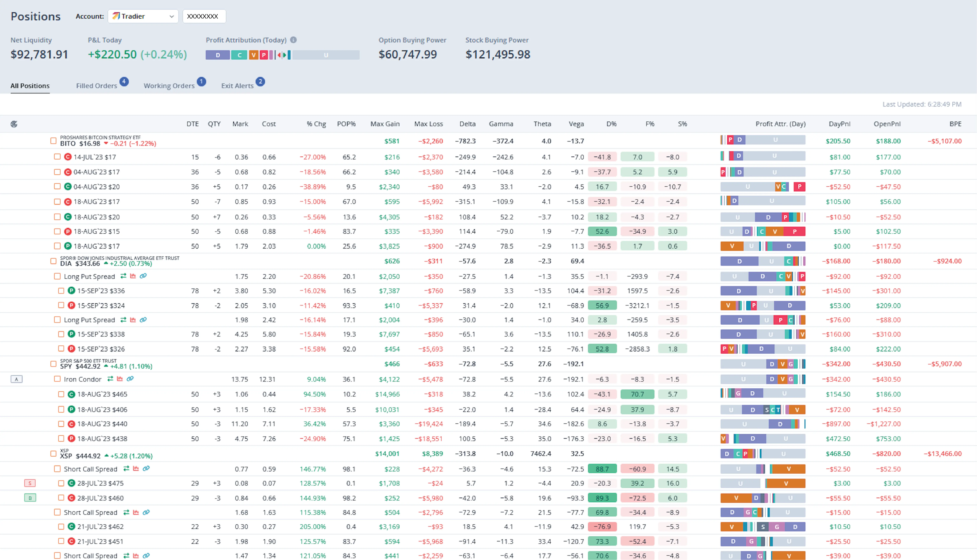The height and width of the screenshot is (560, 977).
Task: Click the 88.7 D% cell on Short Call Spread
Action: 602,469
